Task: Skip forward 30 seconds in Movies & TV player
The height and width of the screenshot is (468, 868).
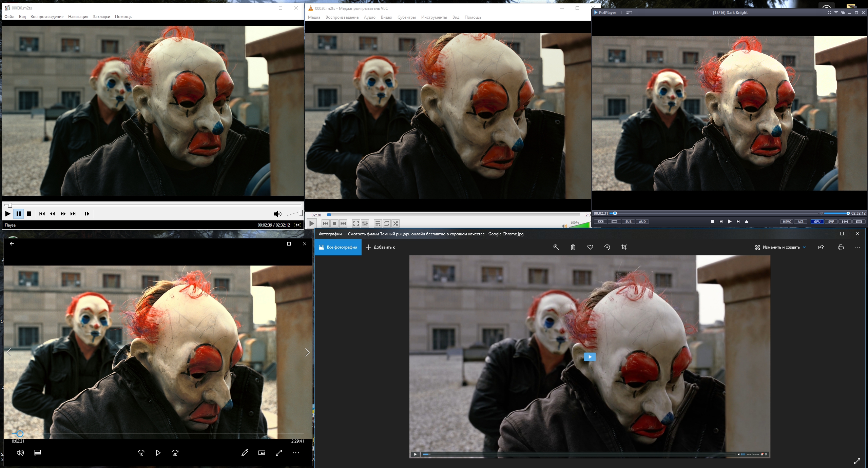Action: click(x=175, y=453)
